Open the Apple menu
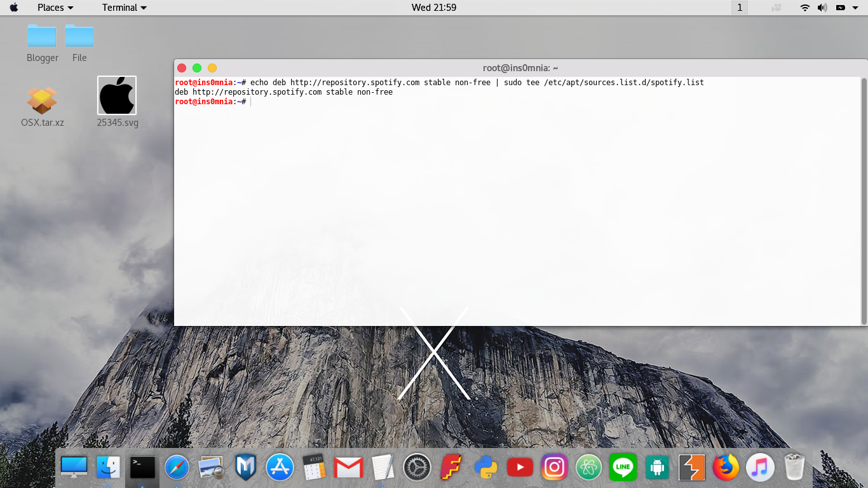Image resolution: width=868 pixels, height=488 pixels. [x=14, y=8]
